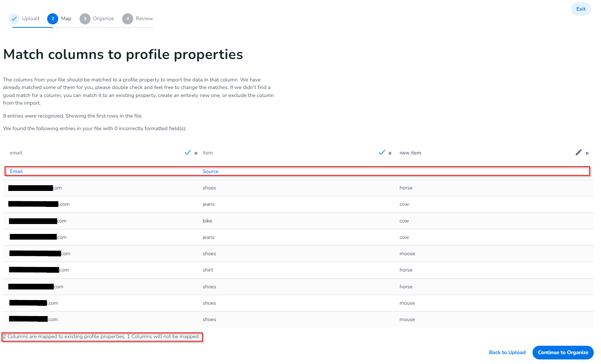This screenshot has width=601, height=364.
Task: Click the pause-bars icon beside the new item column
Action: (587, 153)
